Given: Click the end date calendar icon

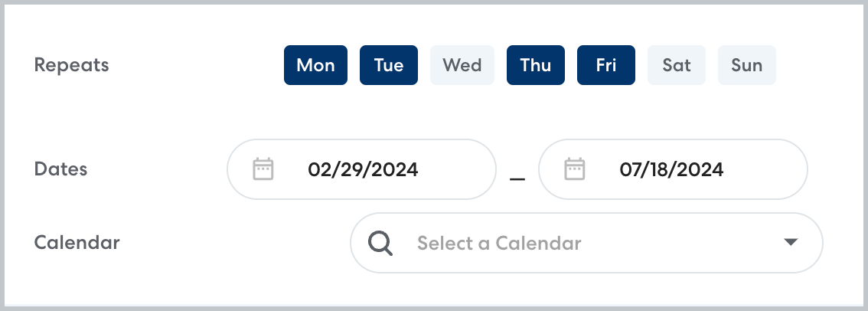Looking at the screenshot, I should coord(575,169).
